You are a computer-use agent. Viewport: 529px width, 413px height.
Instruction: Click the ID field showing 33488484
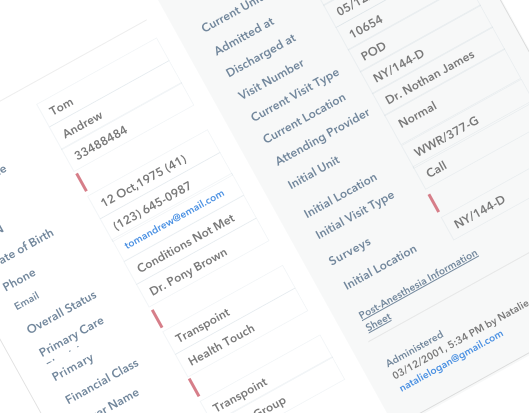(x=128, y=127)
